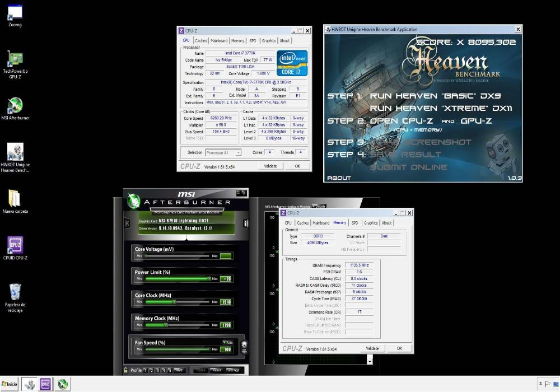Click the Core Voltage (mV) slider
The height and width of the screenshot is (392, 560).
pos(177,256)
